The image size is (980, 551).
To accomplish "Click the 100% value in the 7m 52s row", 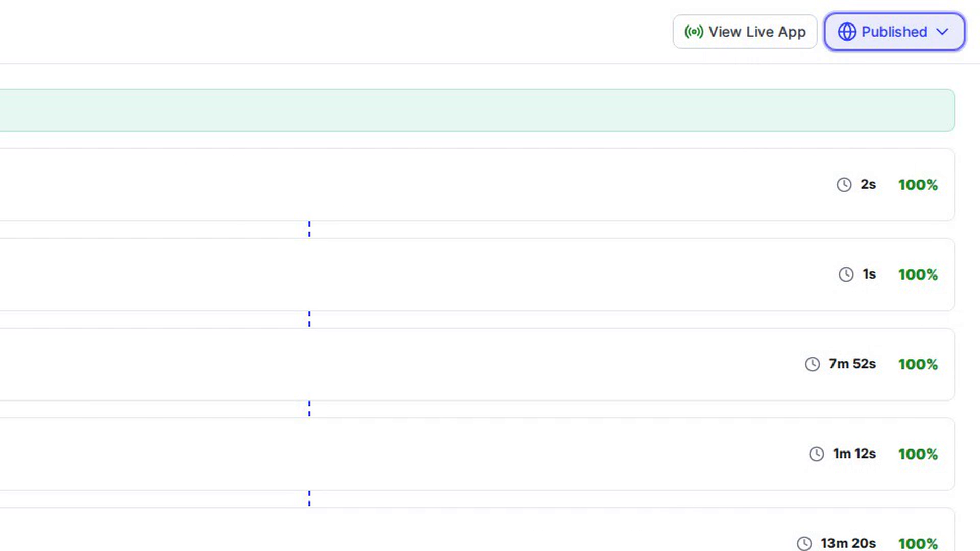I will 918,364.
